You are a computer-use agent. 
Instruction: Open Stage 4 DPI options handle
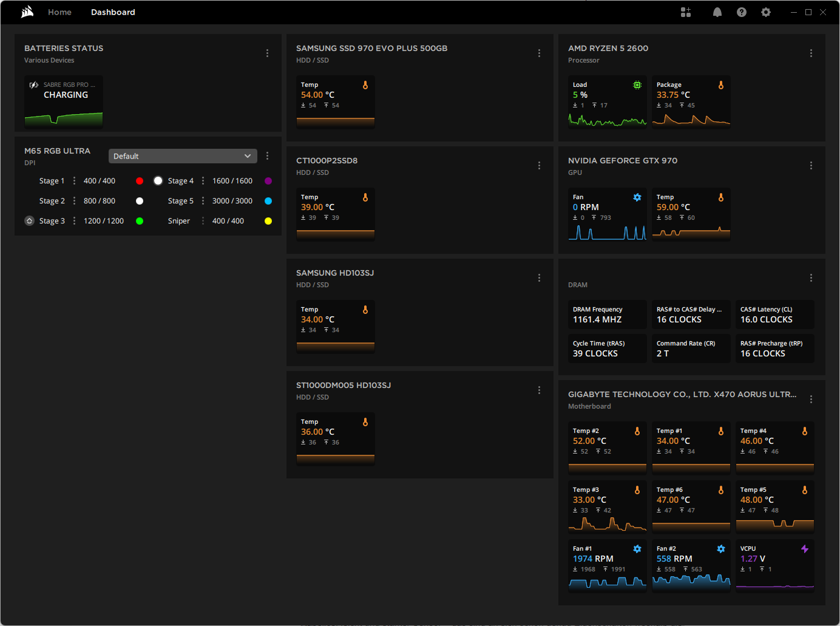pos(203,181)
